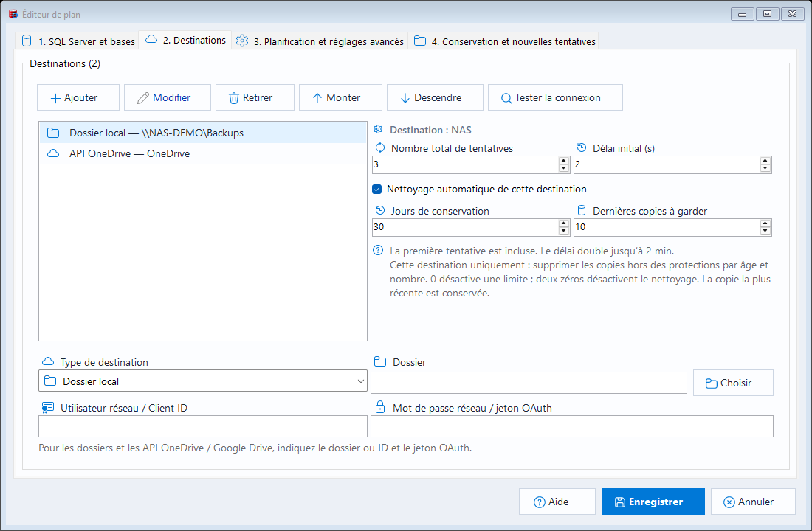
Task: Increase Jours de conservation value
Action: pos(564,223)
